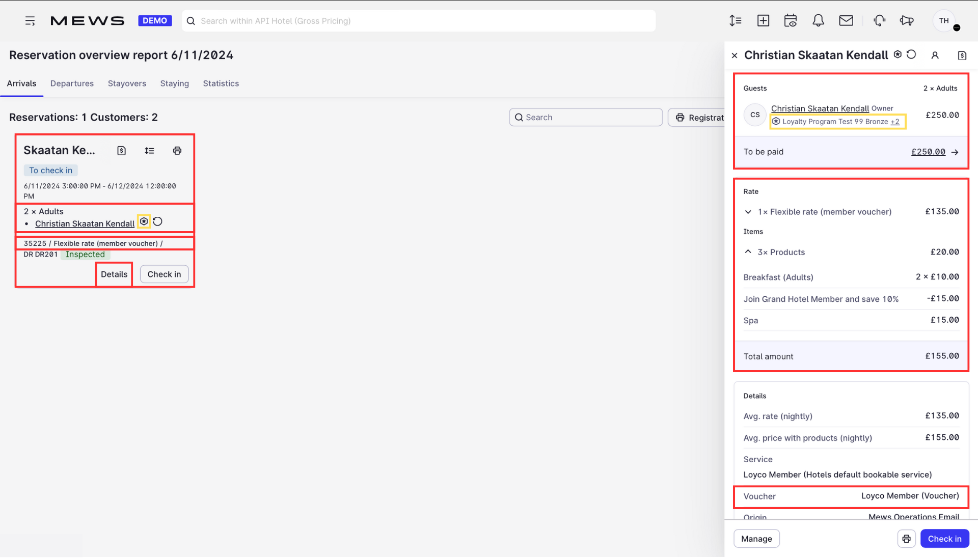
Task: Select the Staying tab
Action: click(x=174, y=83)
